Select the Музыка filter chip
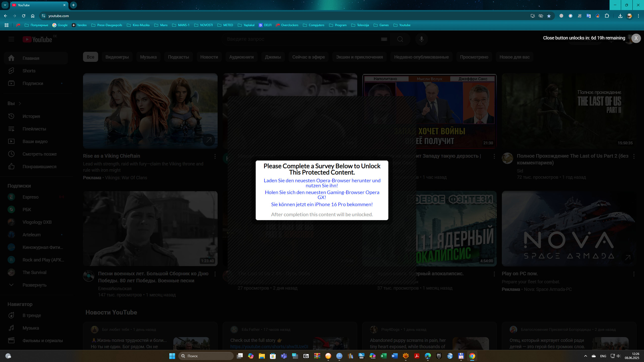The image size is (644, 362). pos(148,57)
